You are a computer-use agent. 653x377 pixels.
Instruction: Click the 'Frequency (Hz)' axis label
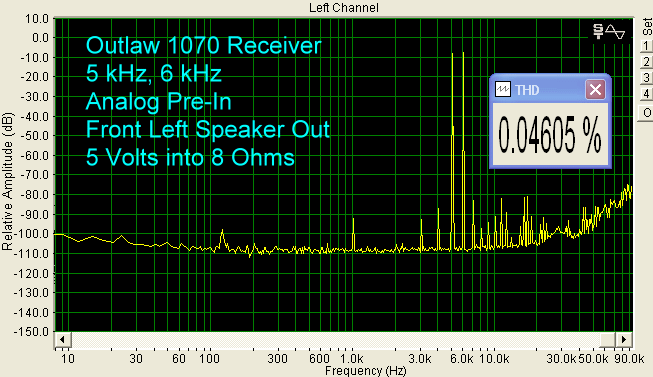pyautogui.click(x=365, y=370)
